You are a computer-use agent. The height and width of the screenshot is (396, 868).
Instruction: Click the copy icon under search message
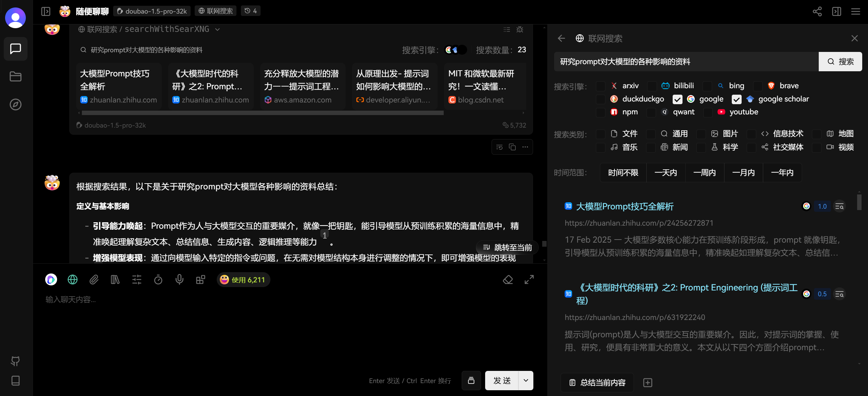pyautogui.click(x=512, y=147)
